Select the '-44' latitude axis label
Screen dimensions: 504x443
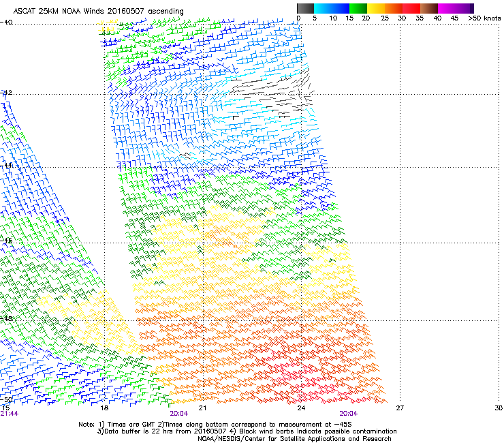(x=6, y=166)
